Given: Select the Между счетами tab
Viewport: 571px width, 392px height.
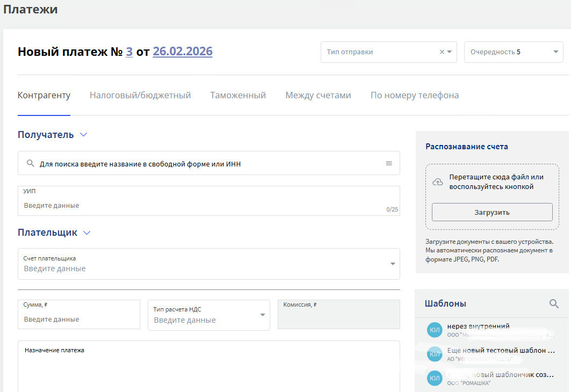Looking at the screenshot, I should [319, 96].
